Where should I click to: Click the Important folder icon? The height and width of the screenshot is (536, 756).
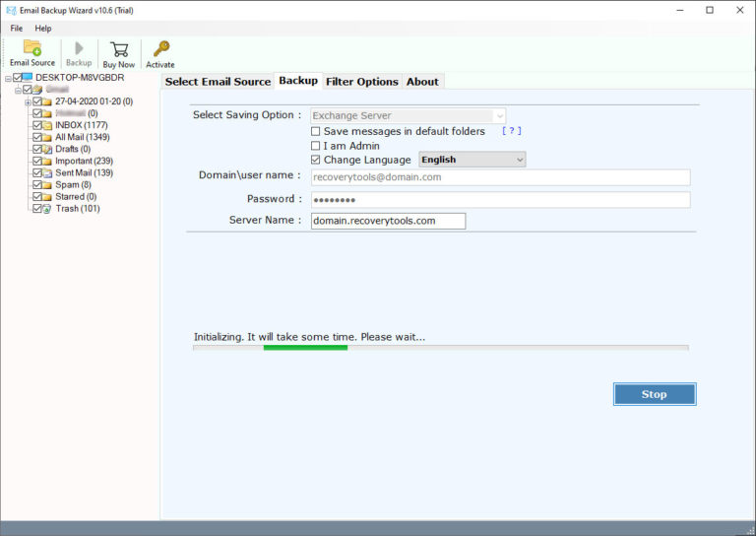coord(47,162)
